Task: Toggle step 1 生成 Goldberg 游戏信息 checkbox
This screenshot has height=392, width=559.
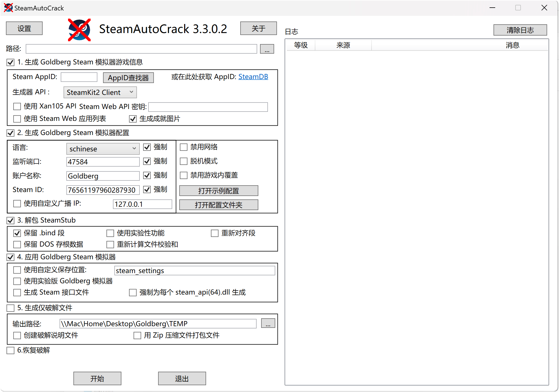Action: pos(11,62)
